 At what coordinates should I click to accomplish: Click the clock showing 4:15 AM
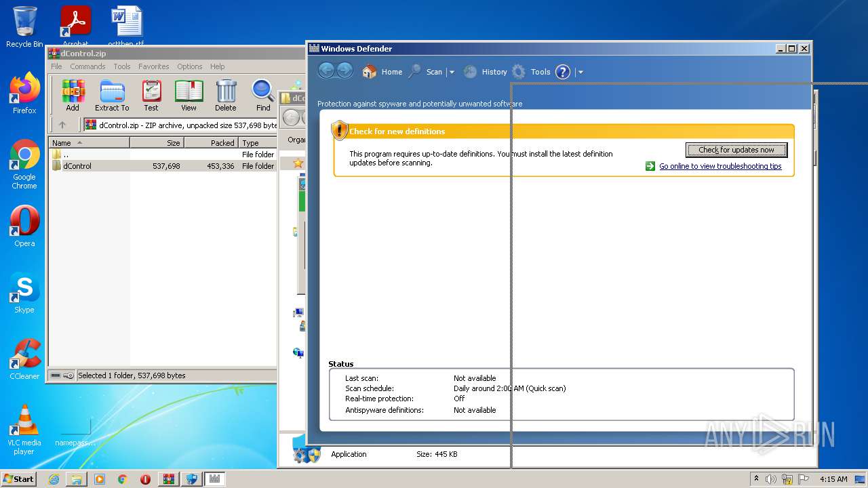click(x=833, y=479)
